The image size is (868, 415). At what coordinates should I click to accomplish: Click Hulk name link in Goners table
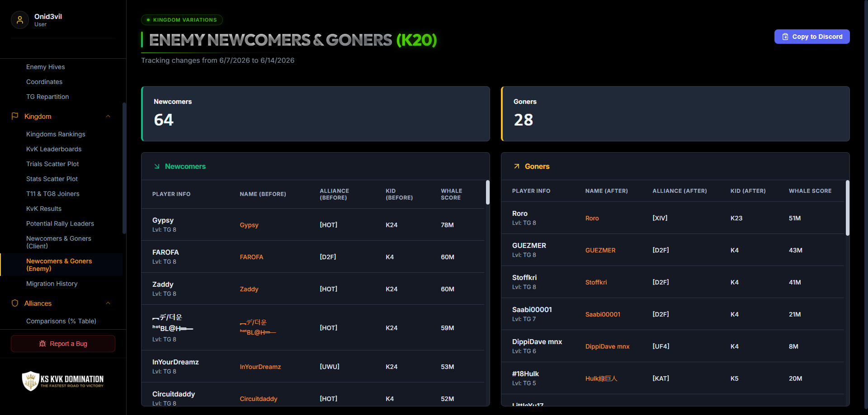(x=601, y=378)
